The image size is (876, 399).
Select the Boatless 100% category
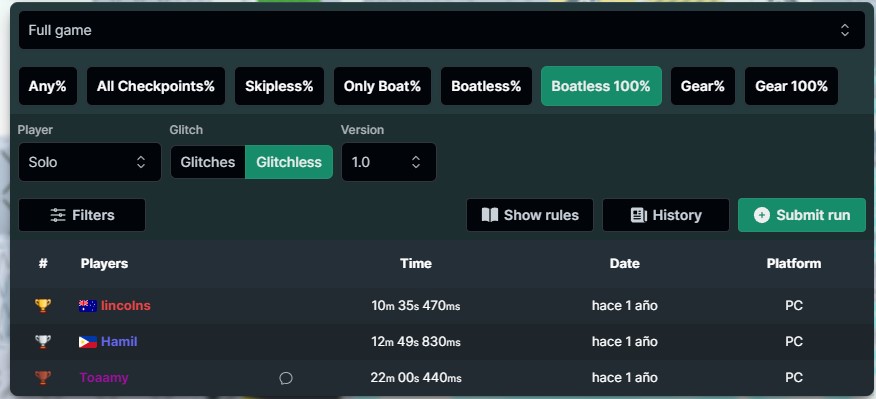pos(601,86)
